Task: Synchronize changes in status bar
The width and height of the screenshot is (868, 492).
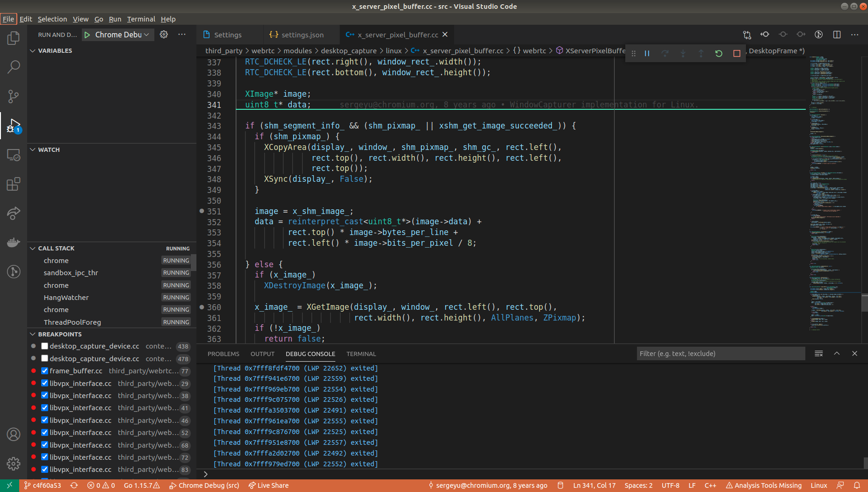Action: [74, 485]
